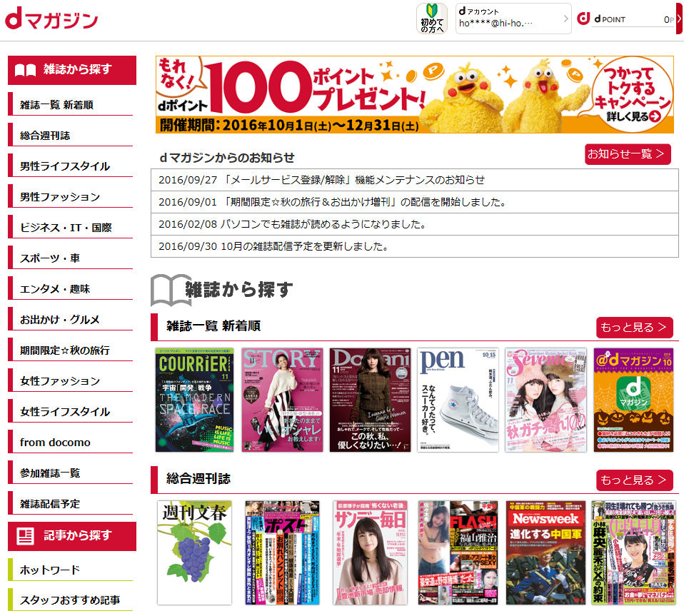684x616 pixels.
Task: Open スタッフおすすめ記事 in sidebar
Action: point(70,600)
